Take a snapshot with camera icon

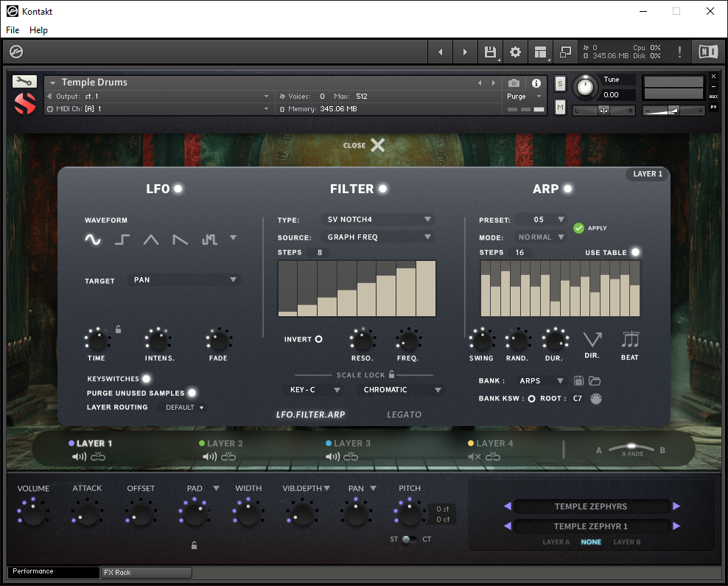click(x=514, y=83)
